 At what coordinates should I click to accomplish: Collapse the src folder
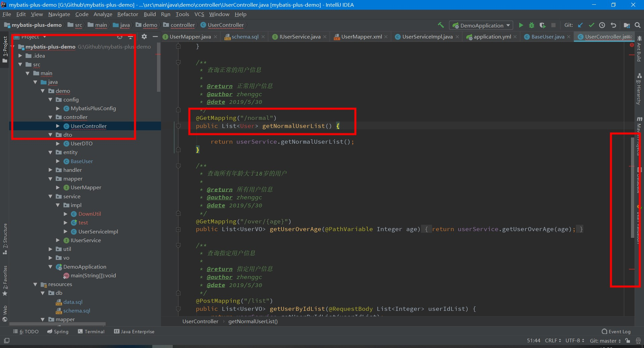pos(20,64)
